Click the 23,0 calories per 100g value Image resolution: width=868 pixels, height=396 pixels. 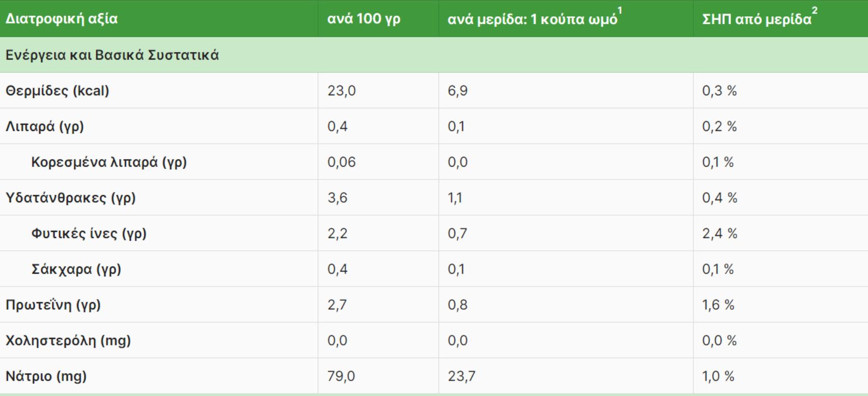coord(341,91)
